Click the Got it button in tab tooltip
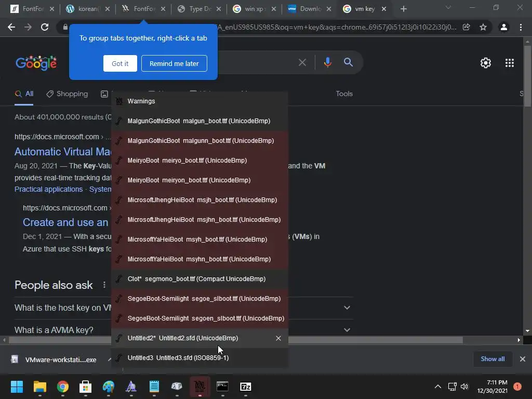This screenshot has height=399, width=532. [120, 63]
